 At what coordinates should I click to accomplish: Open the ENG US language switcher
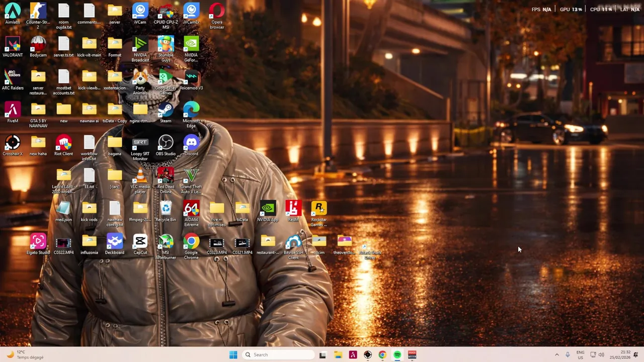(x=580, y=355)
